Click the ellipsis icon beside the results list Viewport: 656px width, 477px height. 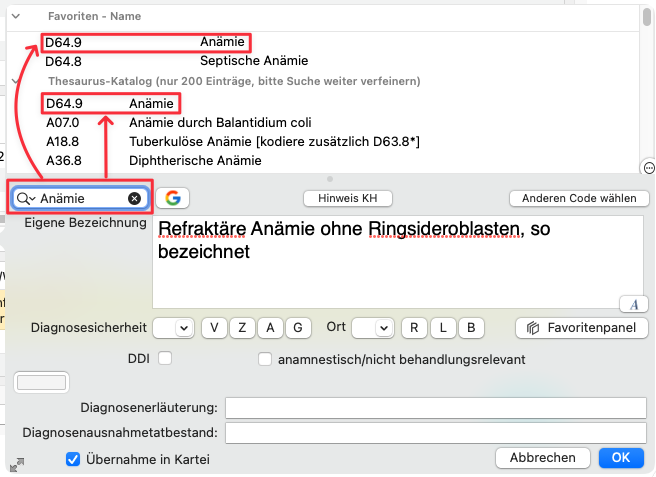click(x=648, y=167)
